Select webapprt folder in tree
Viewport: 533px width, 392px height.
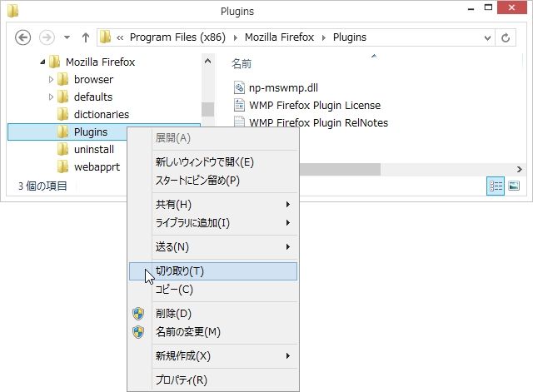(97, 167)
